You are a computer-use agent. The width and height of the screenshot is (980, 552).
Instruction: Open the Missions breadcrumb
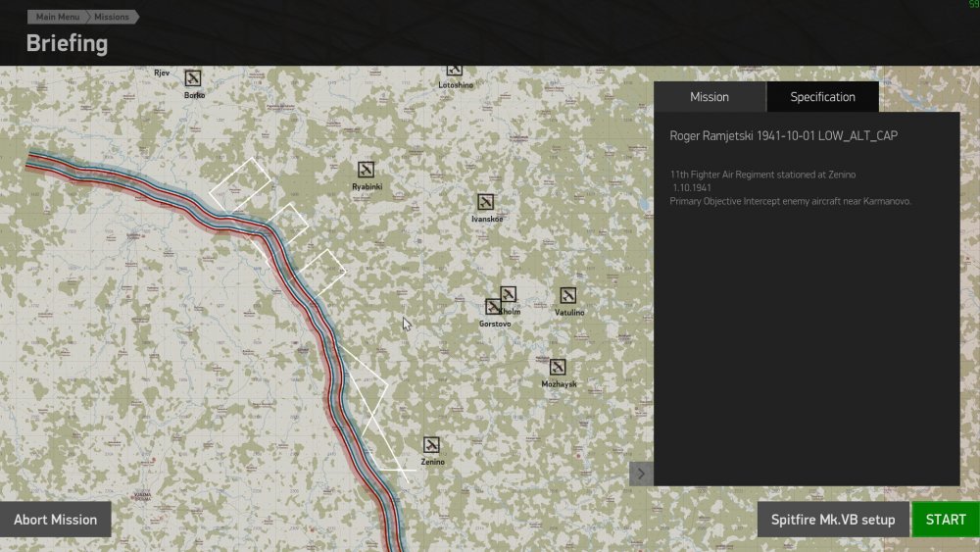(x=112, y=17)
